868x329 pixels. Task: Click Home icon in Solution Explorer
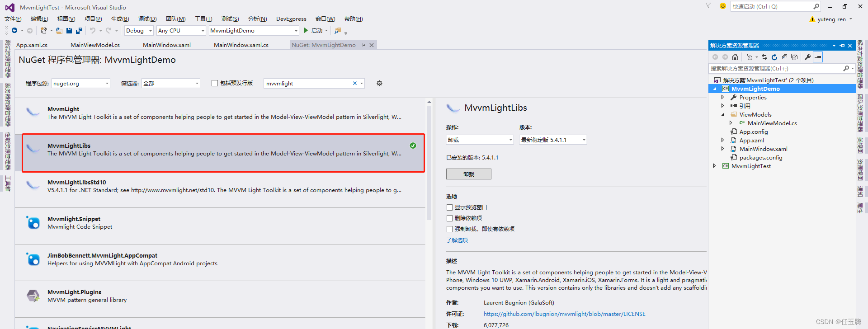[x=735, y=57]
